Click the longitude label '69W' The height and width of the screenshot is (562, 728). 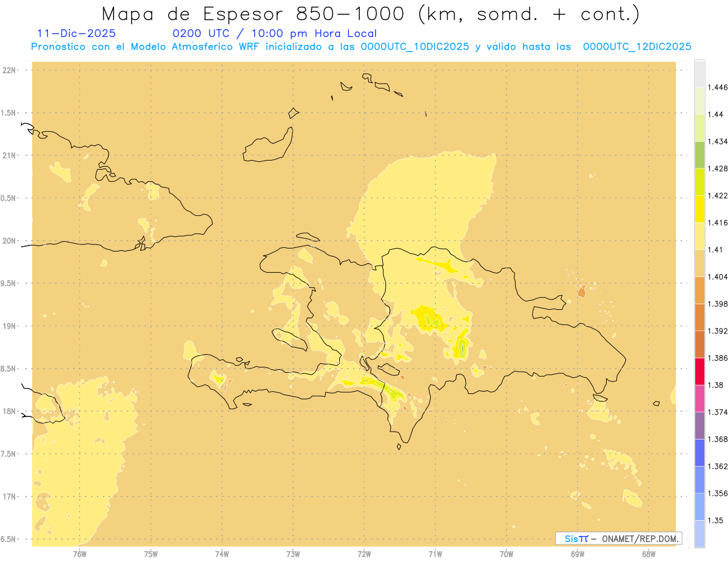click(578, 554)
